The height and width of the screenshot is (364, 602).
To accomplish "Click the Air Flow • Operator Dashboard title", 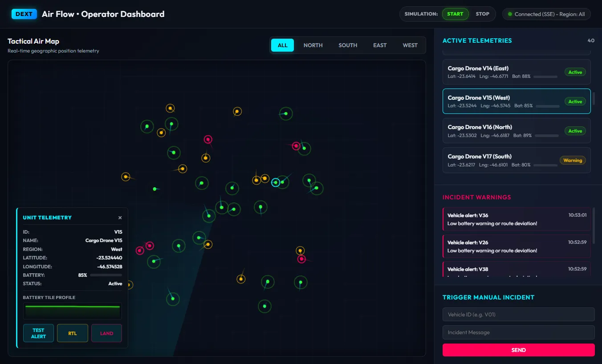I will pyautogui.click(x=103, y=14).
